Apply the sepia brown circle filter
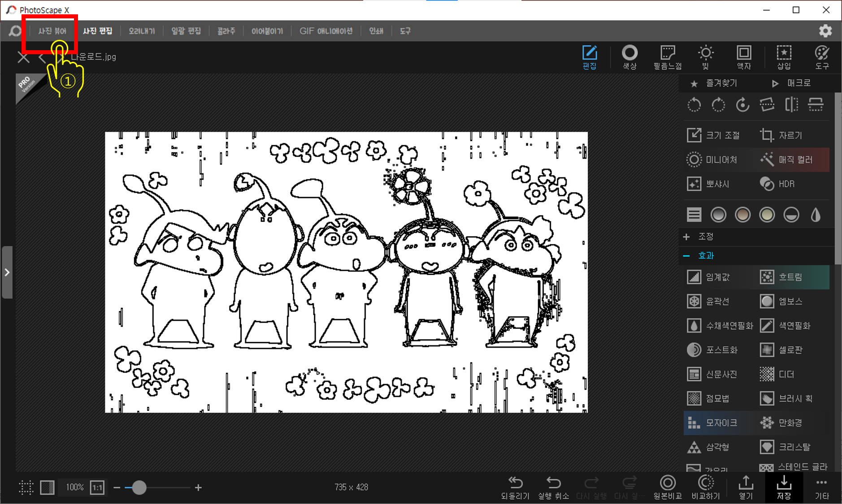Image resolution: width=842 pixels, height=504 pixels. (x=743, y=215)
